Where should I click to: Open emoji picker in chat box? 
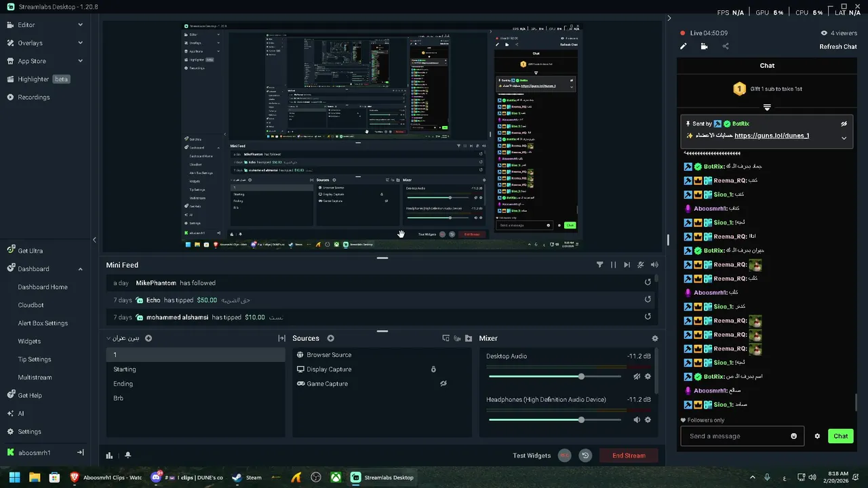(x=794, y=436)
